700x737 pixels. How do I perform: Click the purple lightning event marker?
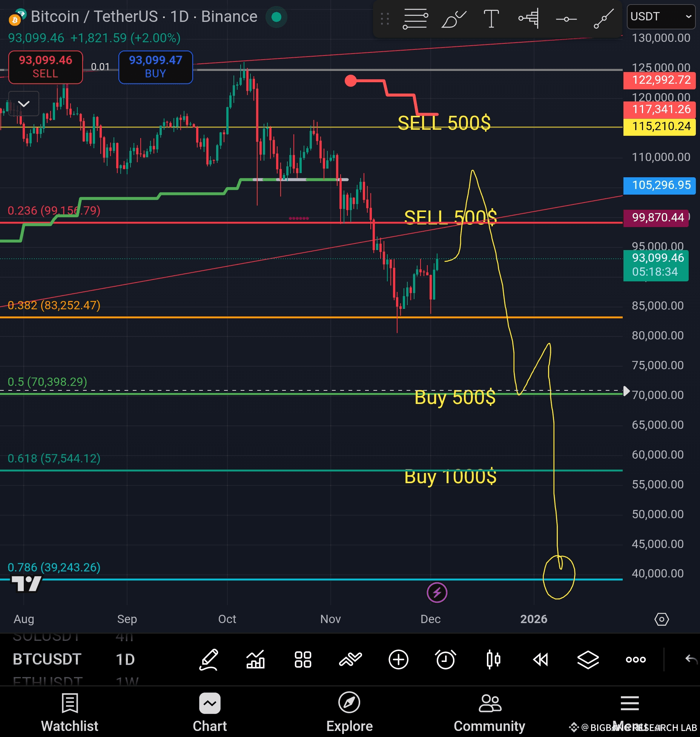point(437,593)
